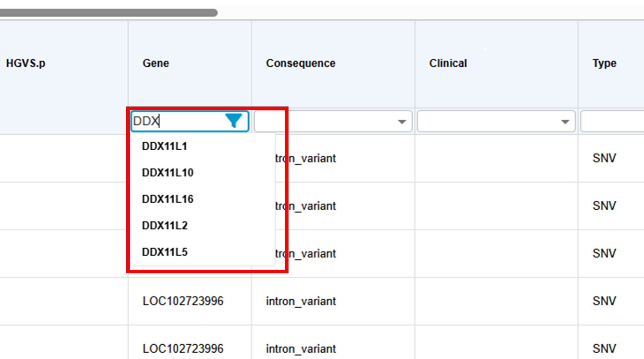Viewport: 644px width, 359px height.
Task: Expand the Clinical filter dropdown arrow
Action: [x=565, y=122]
